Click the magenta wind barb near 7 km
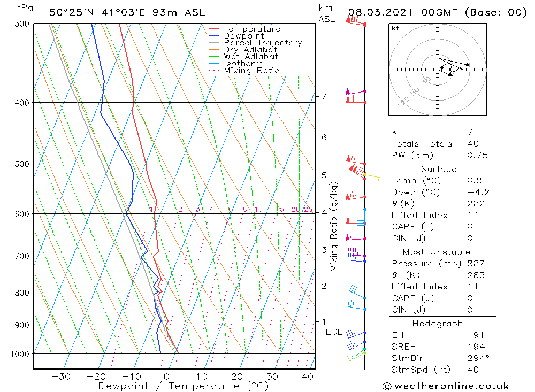This screenshot has height=392, width=535. pyautogui.click(x=356, y=91)
